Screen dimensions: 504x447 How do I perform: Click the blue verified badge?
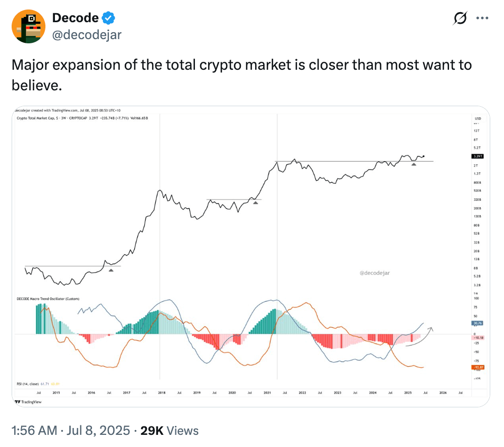109,18
